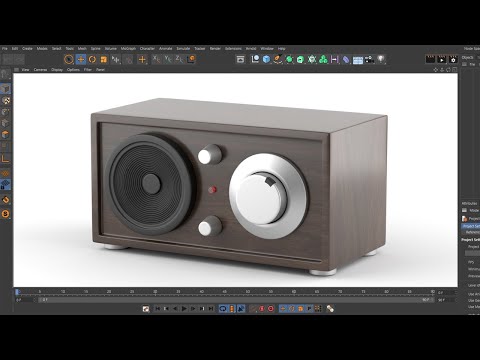Toggle Autokeying red circle button
Screen dimensions: 480x360
pos(271,309)
